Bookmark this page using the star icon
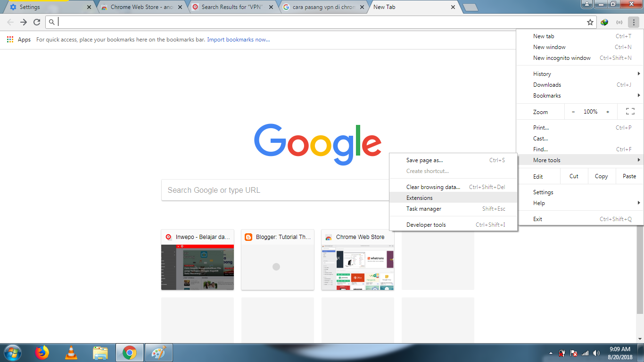 [x=590, y=22]
